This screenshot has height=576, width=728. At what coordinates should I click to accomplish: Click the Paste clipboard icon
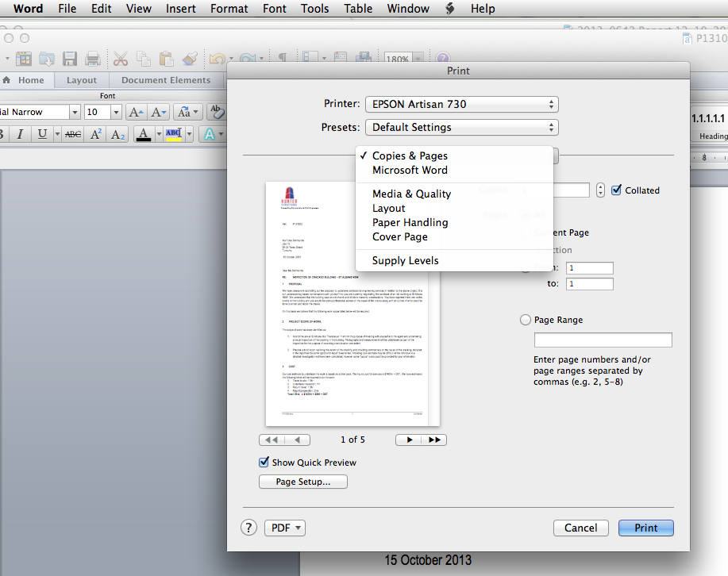point(166,59)
